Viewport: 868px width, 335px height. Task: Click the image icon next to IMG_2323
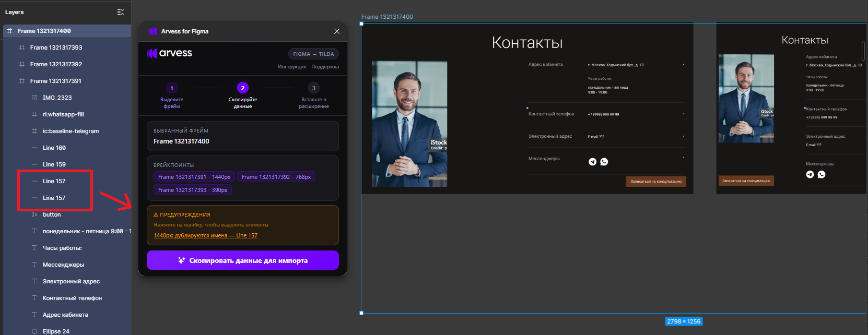34,98
